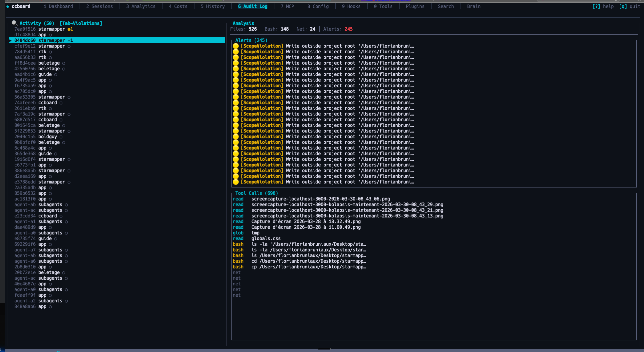Switch to the 8 Config tab
Viewport: 644px width, 352px height.
tap(318, 6)
